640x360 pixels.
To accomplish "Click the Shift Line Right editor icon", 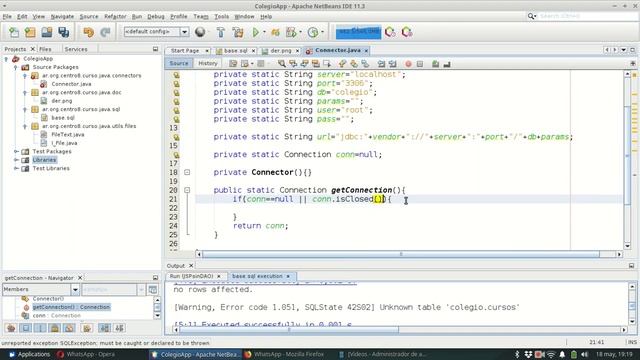I will coord(393,64).
